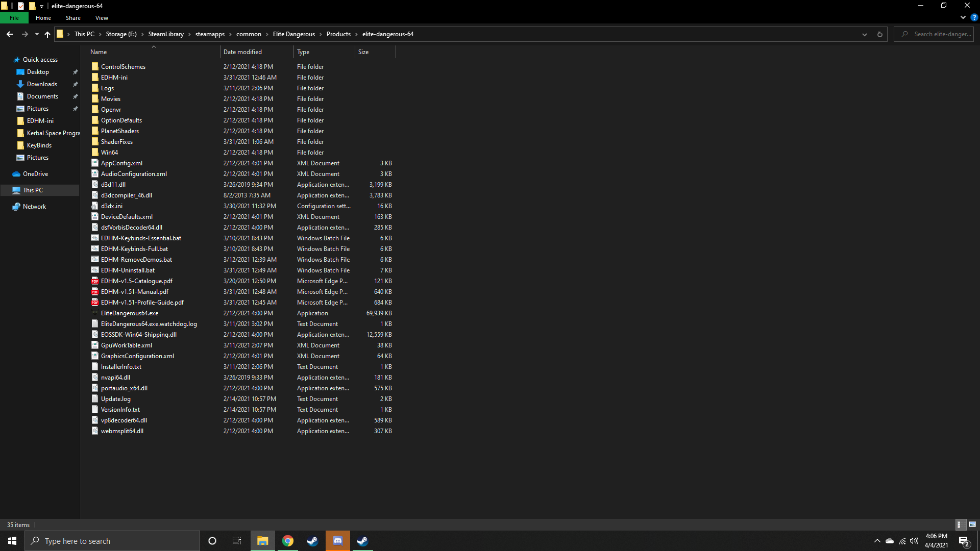The image size is (980, 551).
Task: Open the Share ribbon tab
Action: [x=73, y=18]
